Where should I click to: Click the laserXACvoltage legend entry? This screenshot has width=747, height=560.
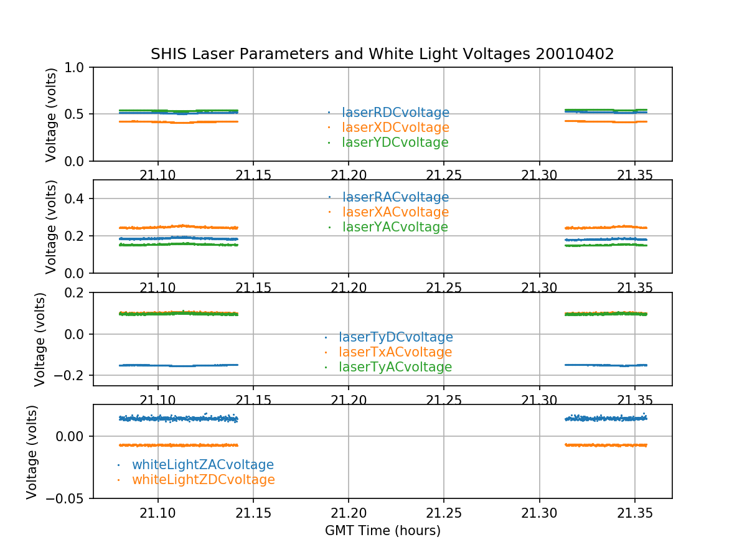pos(395,212)
